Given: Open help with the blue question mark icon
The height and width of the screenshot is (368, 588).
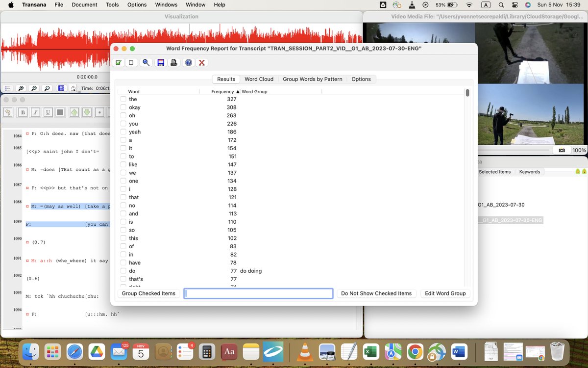Looking at the screenshot, I should pos(188,62).
